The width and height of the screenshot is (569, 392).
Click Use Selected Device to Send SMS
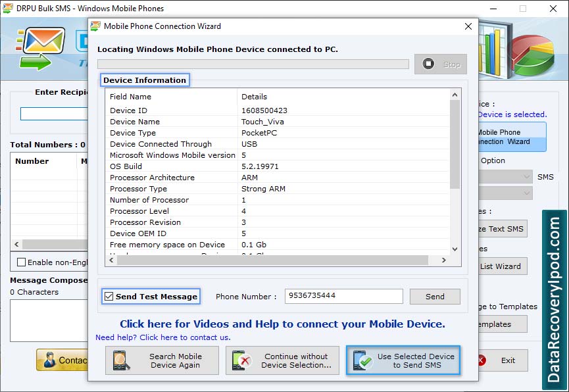coord(403,360)
